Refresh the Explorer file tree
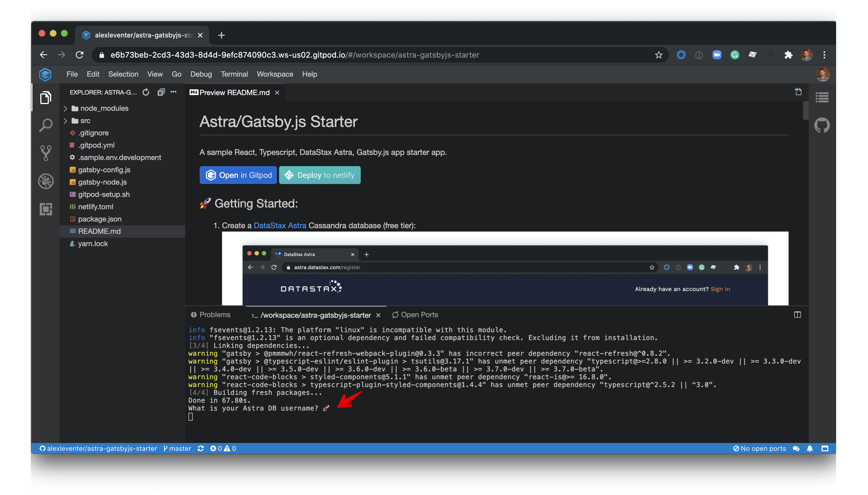The image size is (868, 495). pos(146,92)
